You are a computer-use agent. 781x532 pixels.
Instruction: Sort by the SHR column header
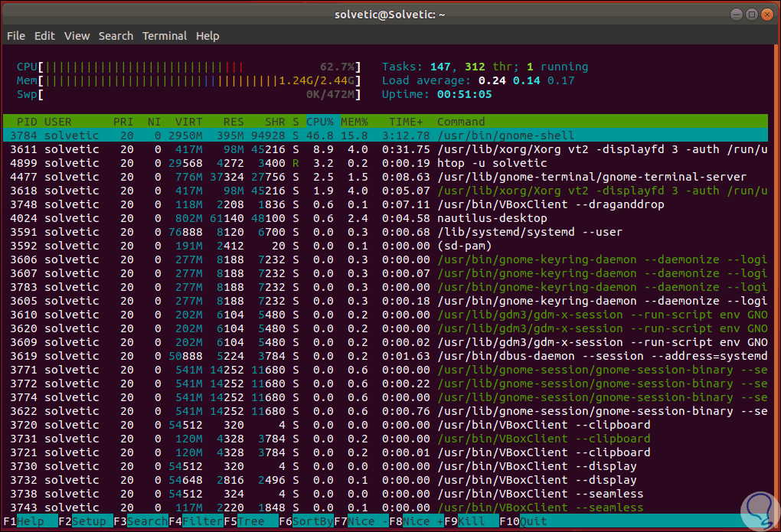275,122
